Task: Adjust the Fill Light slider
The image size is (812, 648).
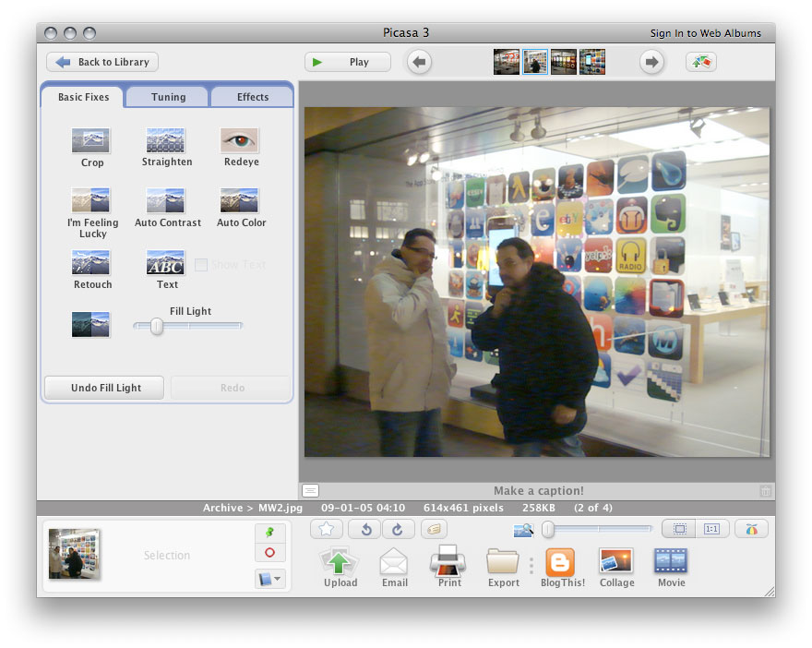Action: click(x=156, y=327)
